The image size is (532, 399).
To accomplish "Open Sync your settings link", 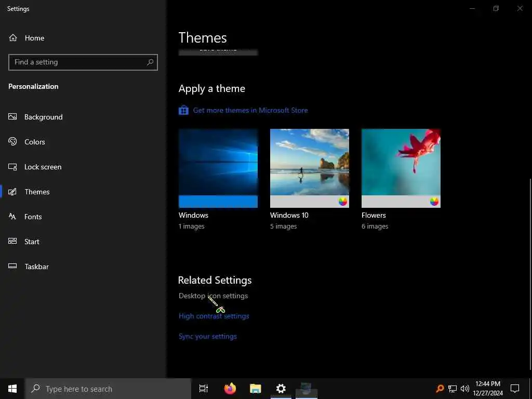I will click(x=208, y=336).
